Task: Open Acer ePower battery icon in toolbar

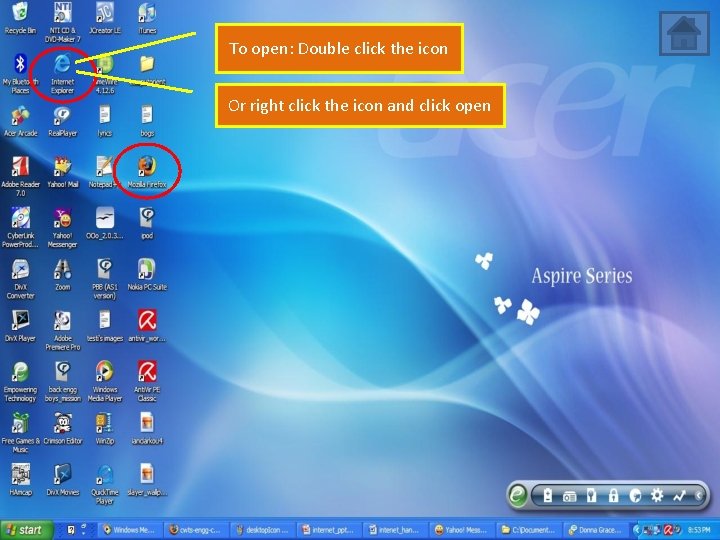Action: point(547,495)
